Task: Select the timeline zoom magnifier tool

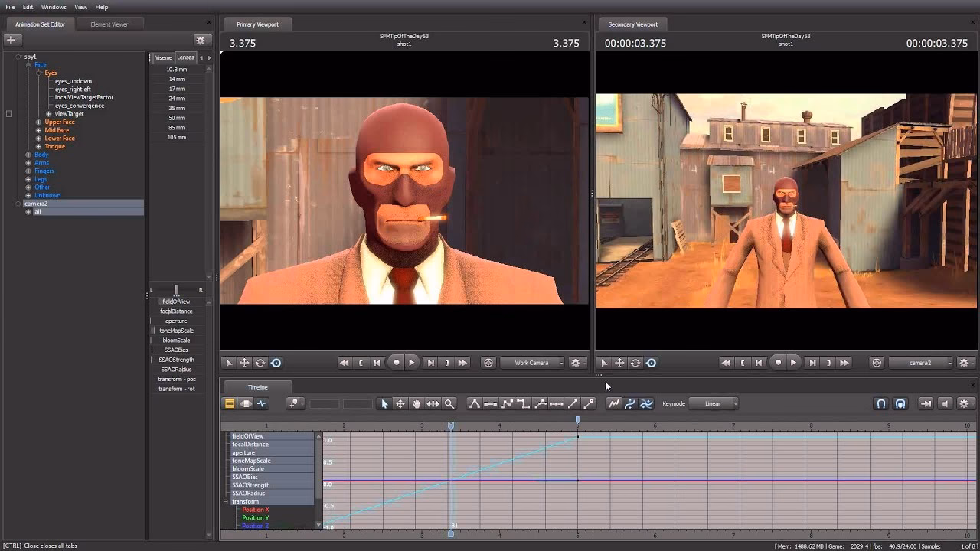Action: 449,403
